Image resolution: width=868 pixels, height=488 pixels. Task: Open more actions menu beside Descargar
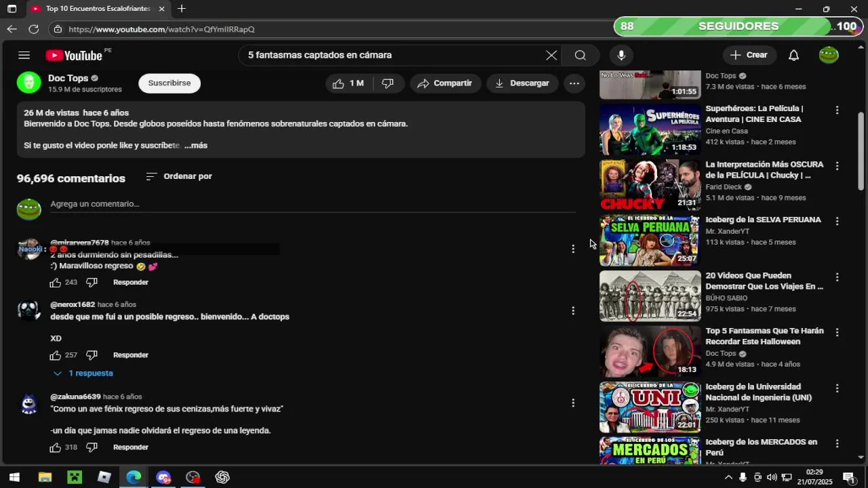click(x=574, y=83)
